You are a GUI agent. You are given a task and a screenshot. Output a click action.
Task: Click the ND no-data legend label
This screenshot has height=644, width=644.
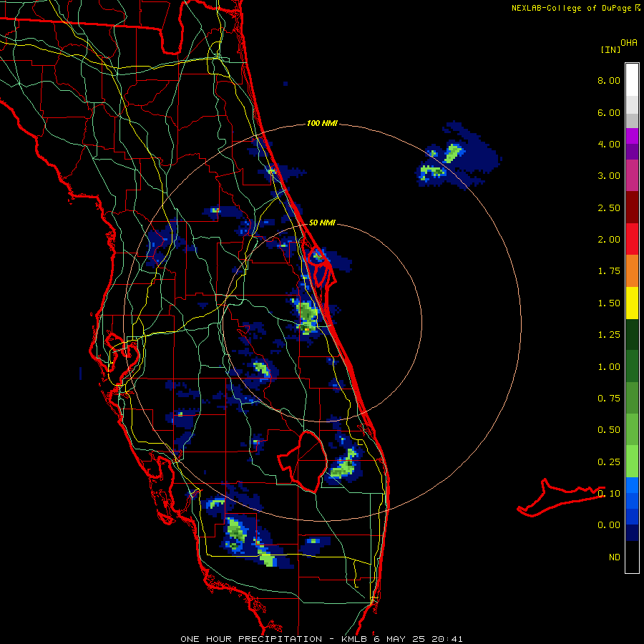pyautogui.click(x=615, y=557)
